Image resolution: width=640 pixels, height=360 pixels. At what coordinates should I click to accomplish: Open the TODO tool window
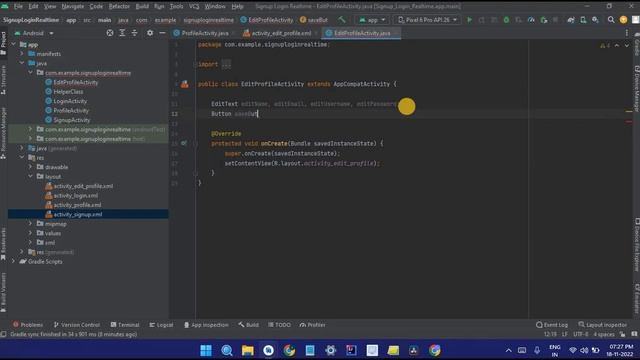click(x=280, y=325)
